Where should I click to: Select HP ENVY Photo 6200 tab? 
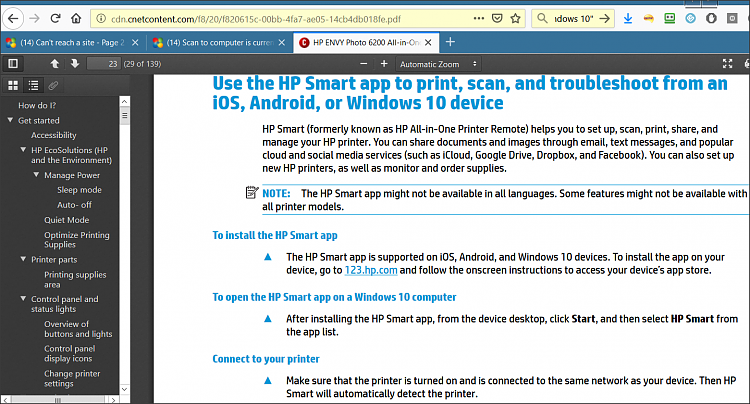365,43
